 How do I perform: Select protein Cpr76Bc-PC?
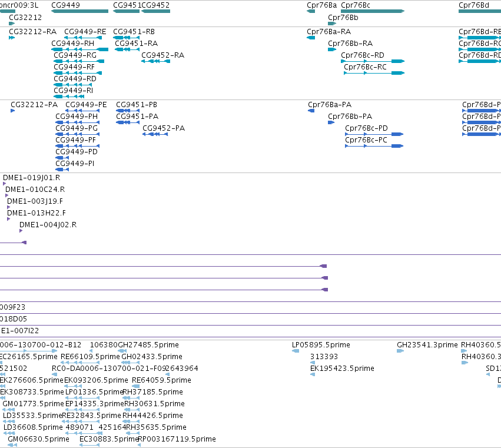pyautogui.click(x=366, y=140)
